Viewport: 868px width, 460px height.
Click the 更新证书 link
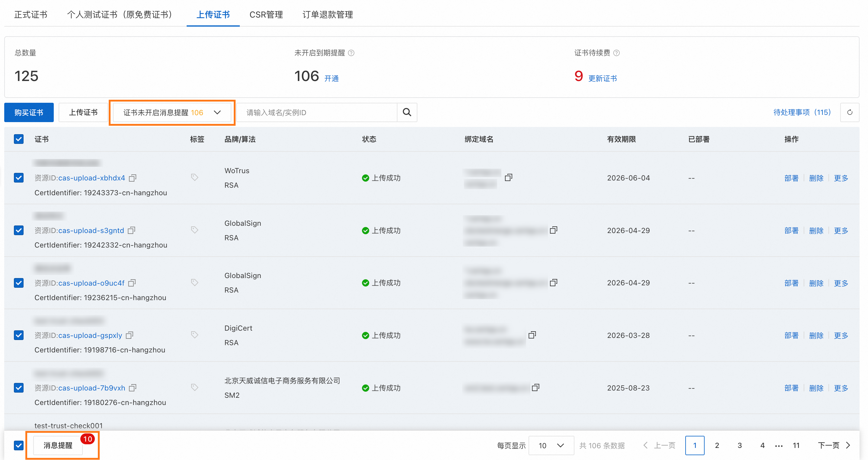click(603, 78)
